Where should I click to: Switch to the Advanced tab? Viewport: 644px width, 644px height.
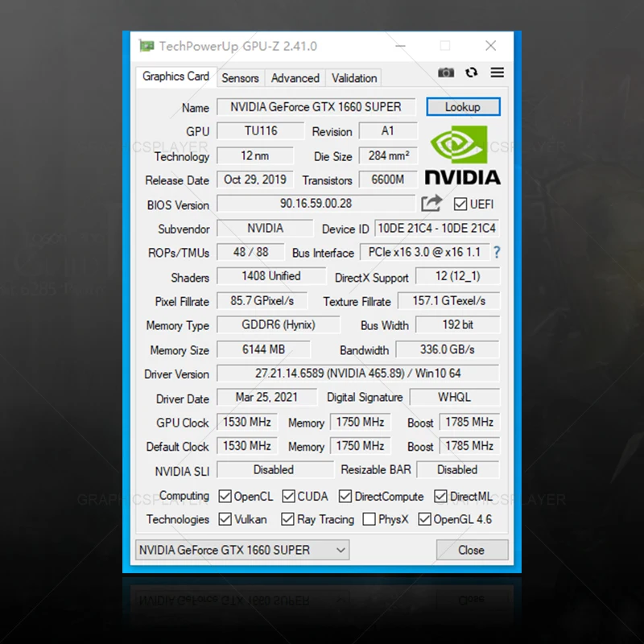[295, 77]
